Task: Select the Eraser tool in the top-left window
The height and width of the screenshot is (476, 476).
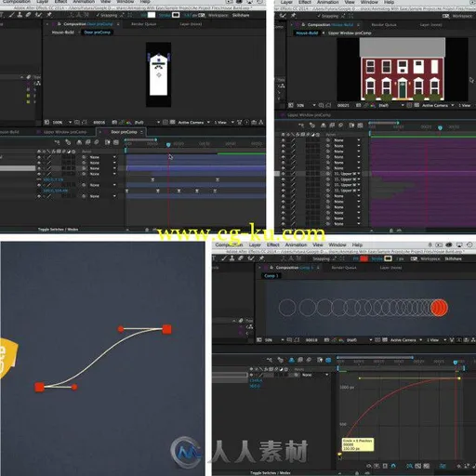Action: [x=28, y=15]
